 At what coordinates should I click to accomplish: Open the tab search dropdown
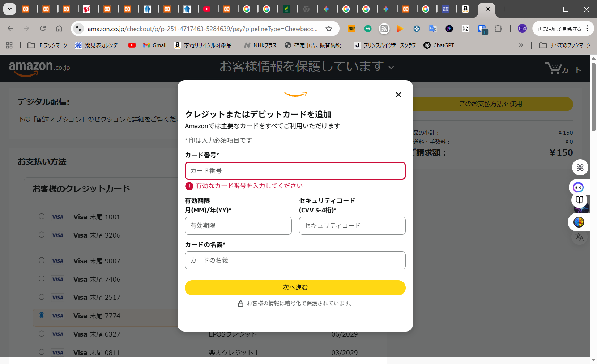click(10, 9)
